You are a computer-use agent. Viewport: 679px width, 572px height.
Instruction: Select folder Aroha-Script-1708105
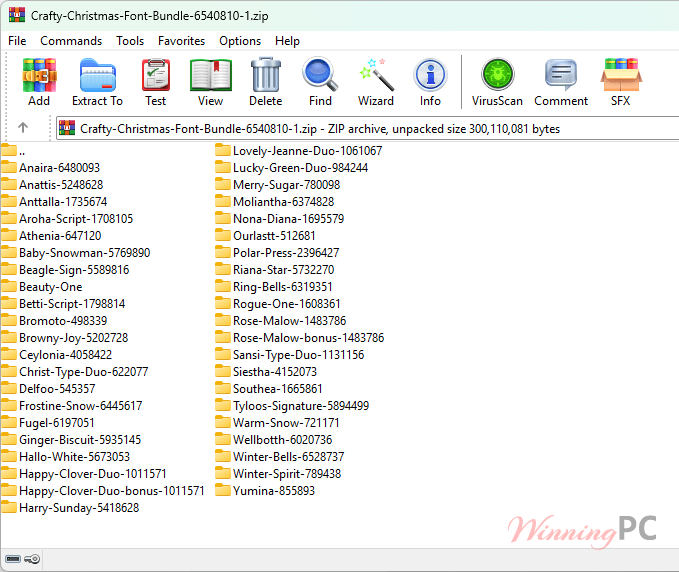[67, 219]
